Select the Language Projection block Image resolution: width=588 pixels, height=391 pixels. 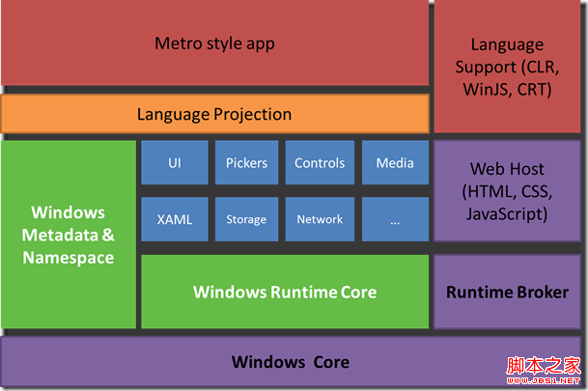(x=215, y=114)
